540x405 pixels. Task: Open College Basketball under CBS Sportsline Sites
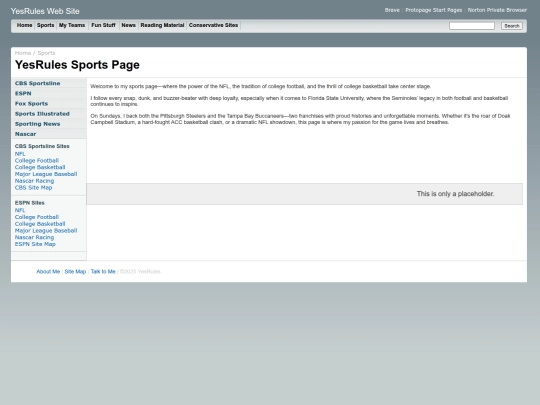pos(40,167)
